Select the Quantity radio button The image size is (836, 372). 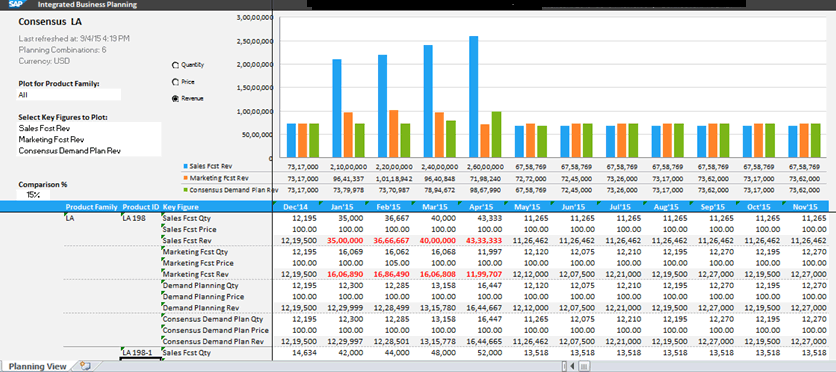pos(175,66)
